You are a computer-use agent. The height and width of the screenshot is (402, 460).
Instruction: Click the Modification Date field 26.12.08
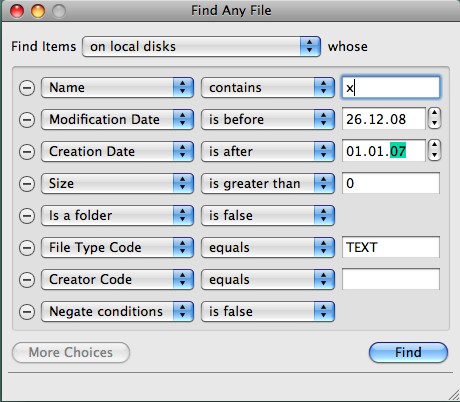click(x=384, y=119)
